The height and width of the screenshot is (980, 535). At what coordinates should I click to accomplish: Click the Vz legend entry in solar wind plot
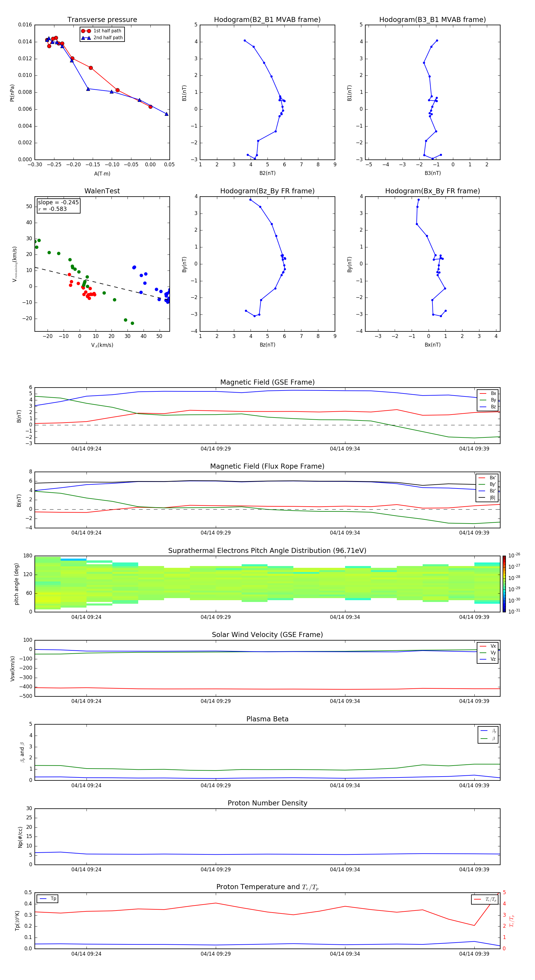click(488, 659)
